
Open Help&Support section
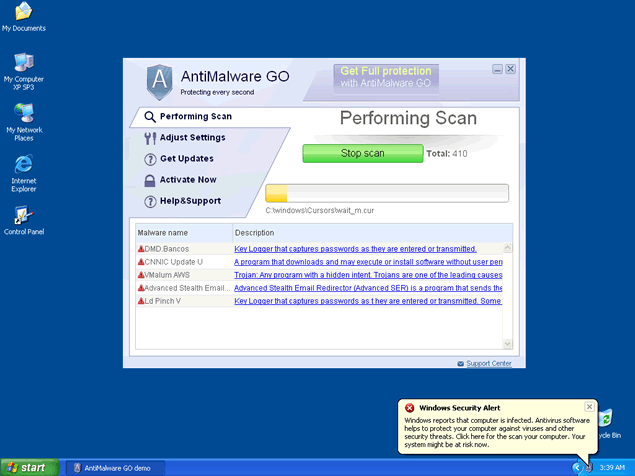(190, 201)
